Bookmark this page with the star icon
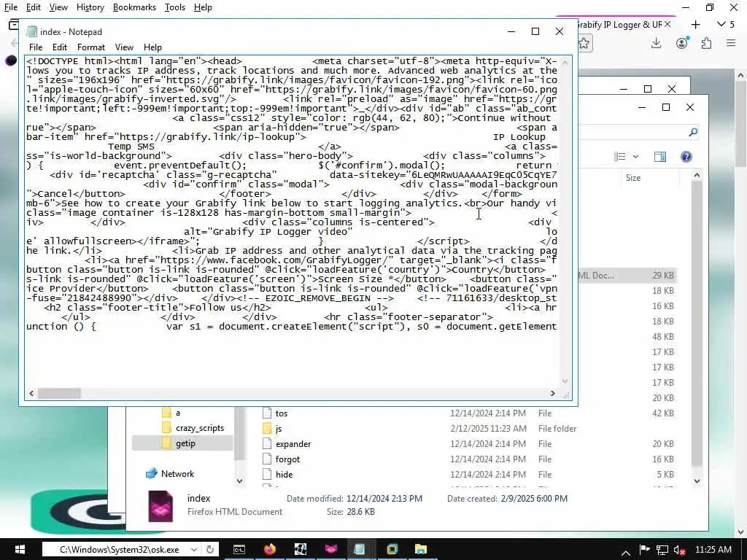The width and height of the screenshot is (747, 560). [x=584, y=43]
